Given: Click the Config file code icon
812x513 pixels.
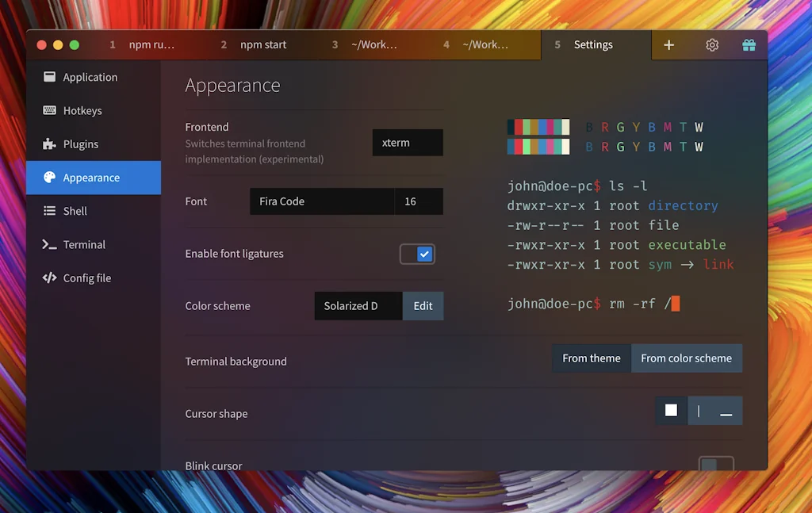Looking at the screenshot, I should click(x=49, y=278).
